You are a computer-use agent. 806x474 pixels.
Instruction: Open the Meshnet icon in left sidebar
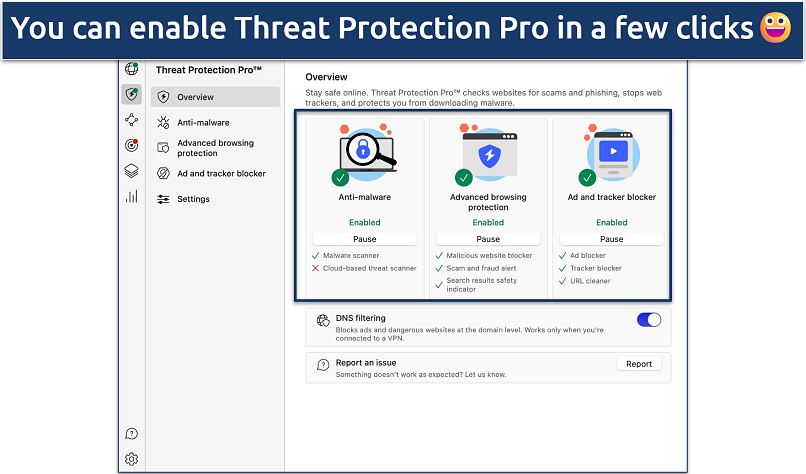pyautogui.click(x=131, y=120)
